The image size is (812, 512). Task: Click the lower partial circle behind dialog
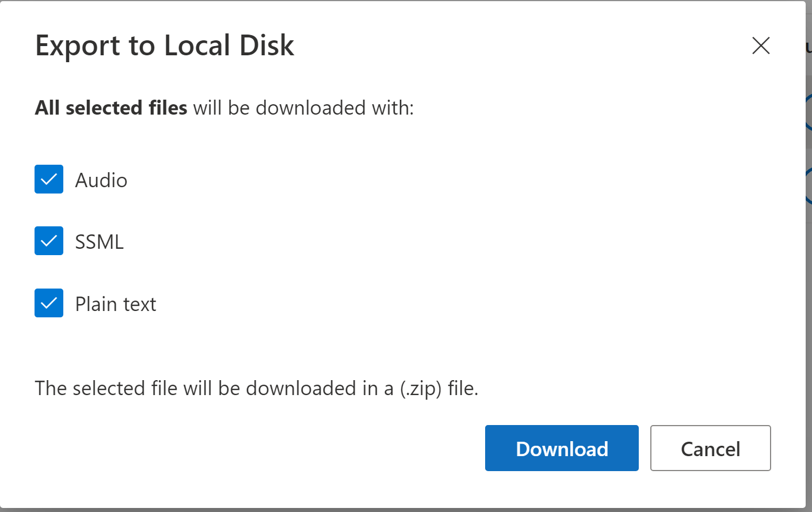[x=809, y=185]
